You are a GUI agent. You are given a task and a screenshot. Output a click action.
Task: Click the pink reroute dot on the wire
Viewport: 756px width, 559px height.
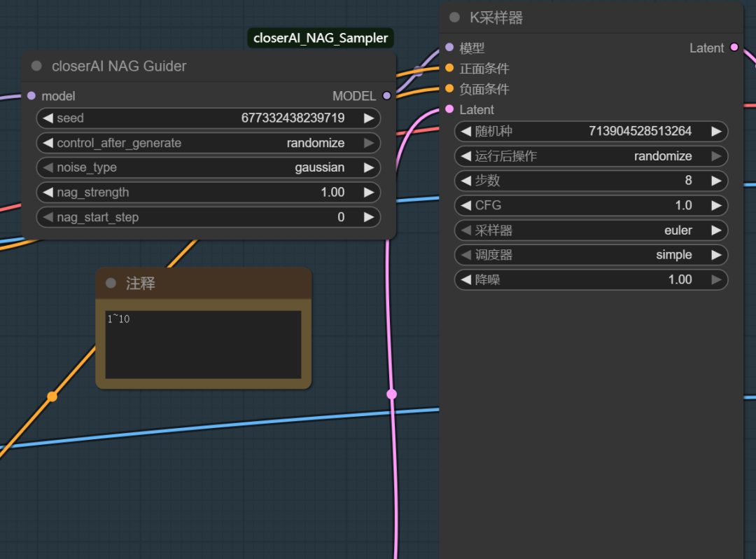pos(391,394)
